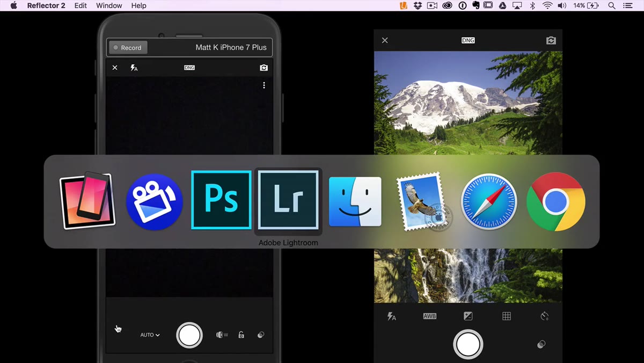Select Reflector app in the app switcher

87,201
